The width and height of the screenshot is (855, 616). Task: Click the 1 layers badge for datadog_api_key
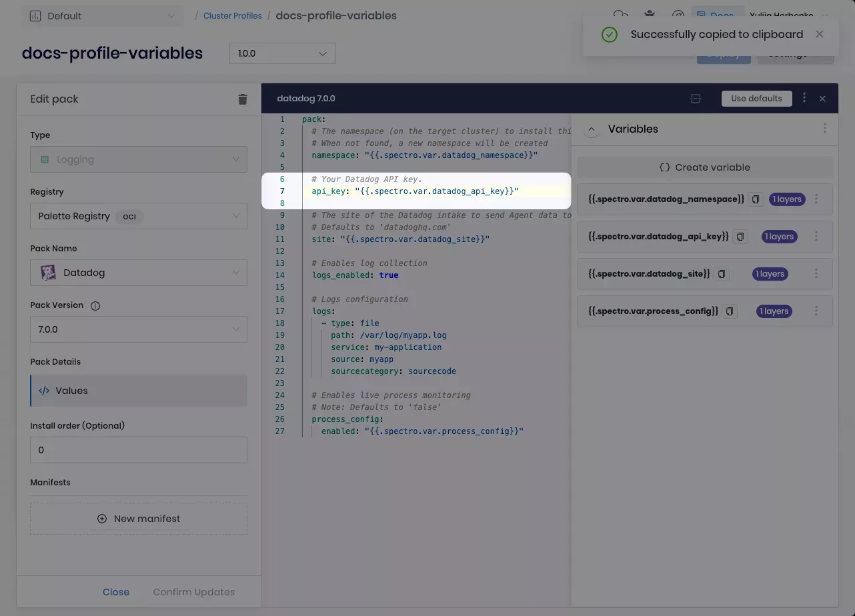click(779, 237)
